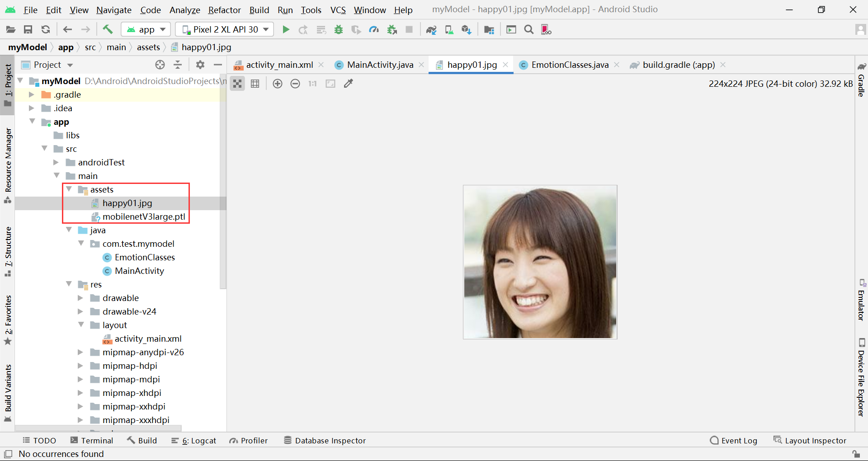The width and height of the screenshot is (868, 461).
Task: Switch to the MainActivity.java tab
Action: pos(380,65)
